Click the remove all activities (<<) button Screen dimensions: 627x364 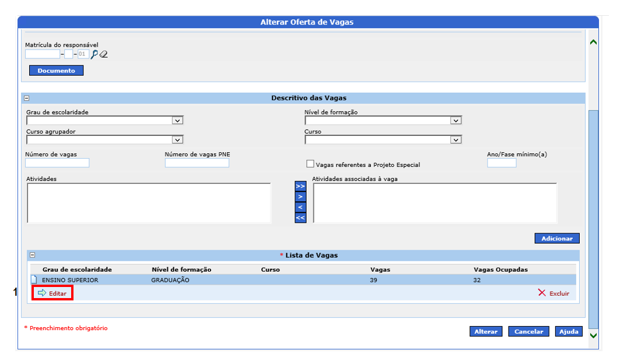[300, 218]
